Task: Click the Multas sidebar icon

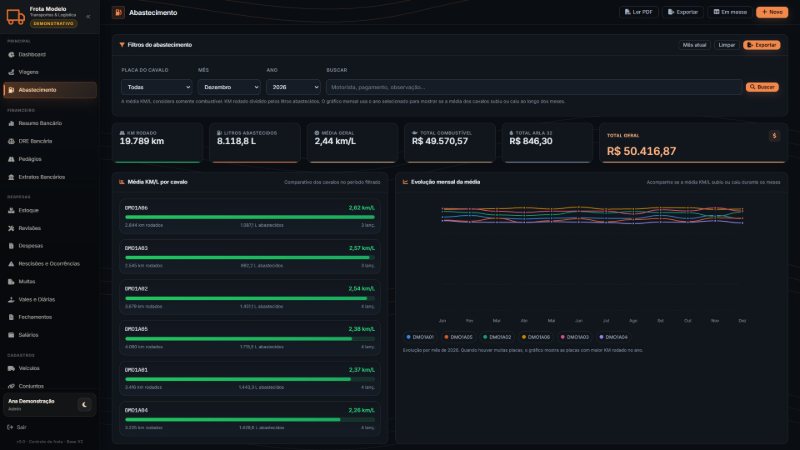Action: click(x=11, y=282)
